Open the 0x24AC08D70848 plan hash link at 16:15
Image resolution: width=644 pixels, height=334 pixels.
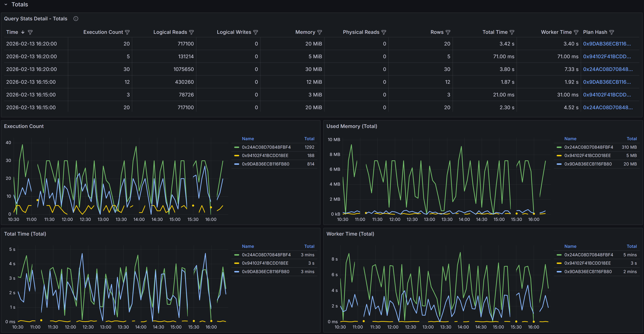click(608, 107)
